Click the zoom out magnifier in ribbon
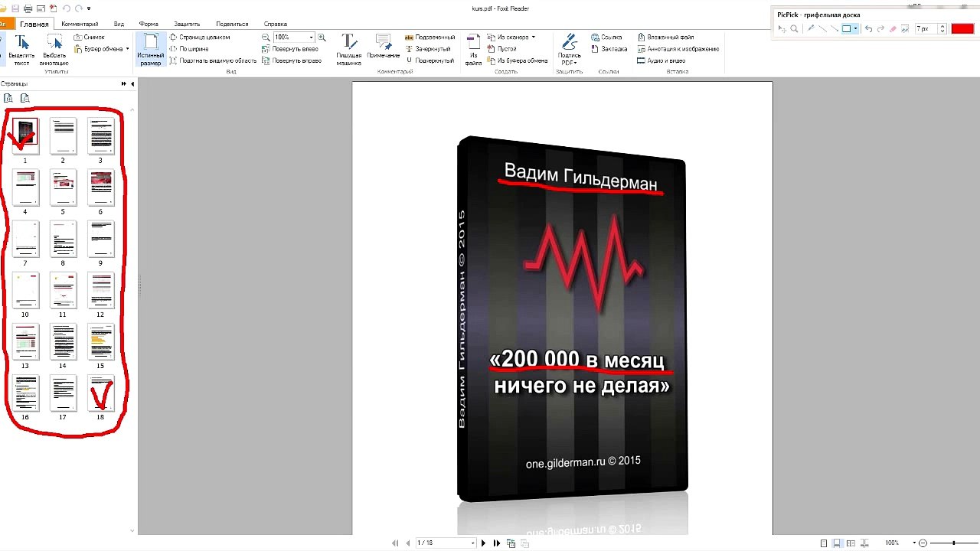The height and width of the screenshot is (551, 980). (266, 37)
